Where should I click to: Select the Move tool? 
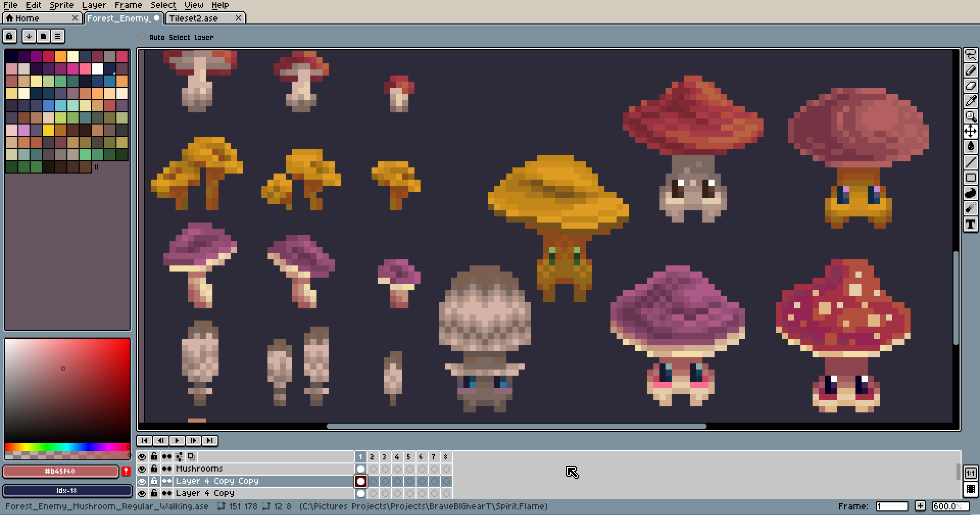[x=970, y=132]
